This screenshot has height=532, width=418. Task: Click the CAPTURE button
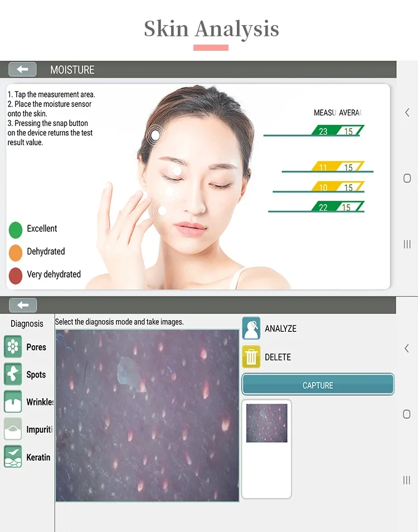[x=318, y=384]
